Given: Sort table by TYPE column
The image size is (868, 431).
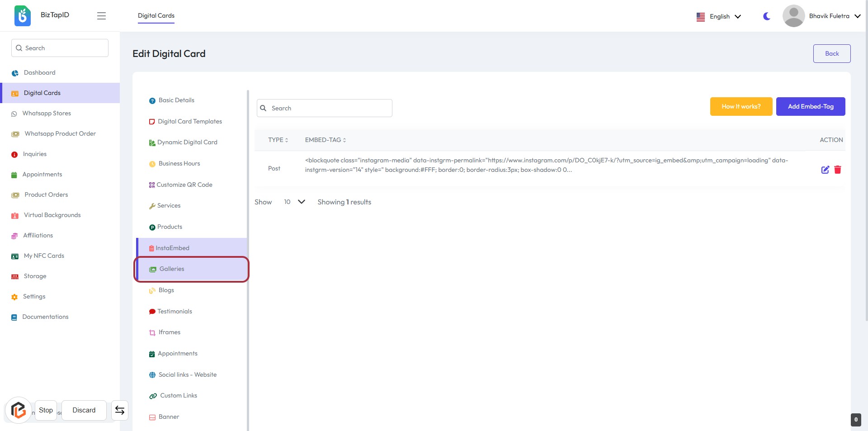Looking at the screenshot, I should 278,140.
